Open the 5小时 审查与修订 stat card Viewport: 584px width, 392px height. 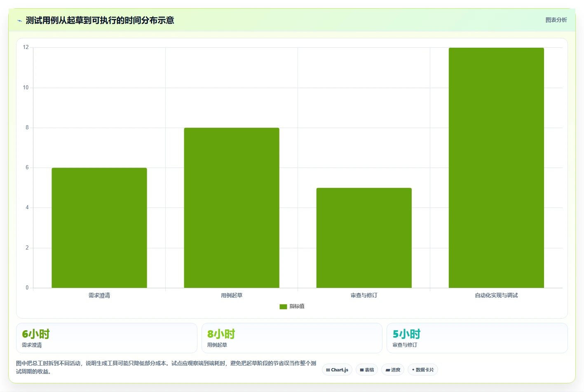pyautogui.click(x=477, y=338)
